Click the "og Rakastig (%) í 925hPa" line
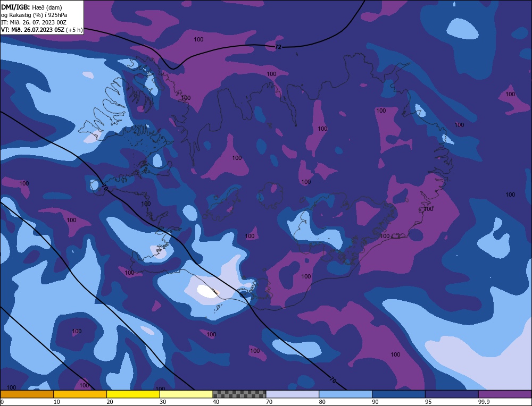 (34, 14)
